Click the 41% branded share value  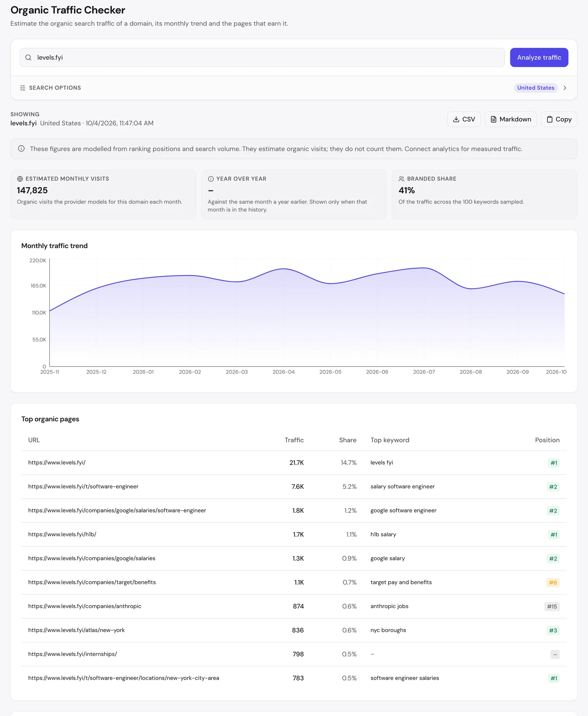[407, 190]
